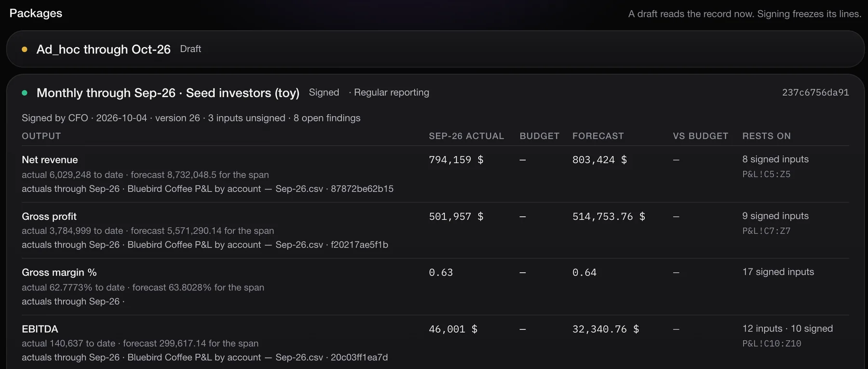The width and height of the screenshot is (868, 369).
Task: Click EBITDA actual 46,001 $
Action: tap(453, 329)
